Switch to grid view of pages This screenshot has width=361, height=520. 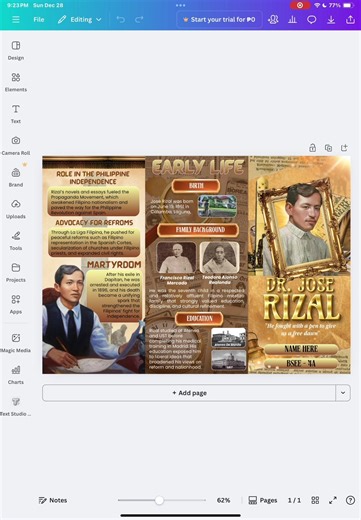(315, 500)
